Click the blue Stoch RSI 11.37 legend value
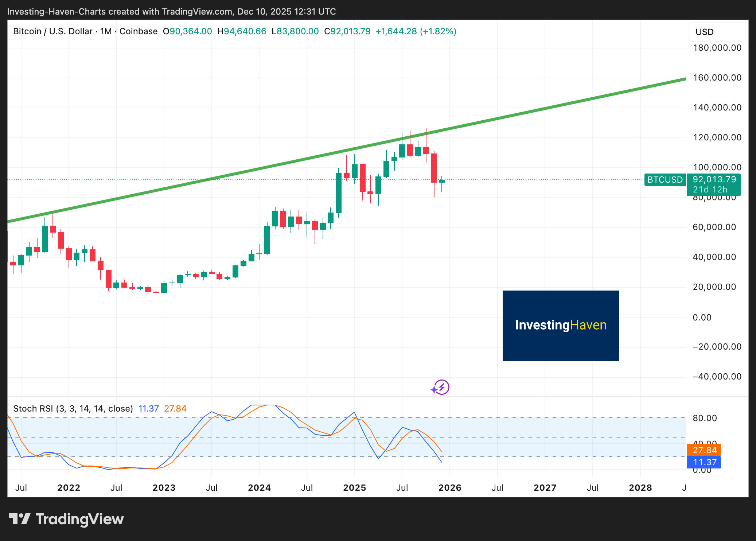 pyautogui.click(x=148, y=409)
